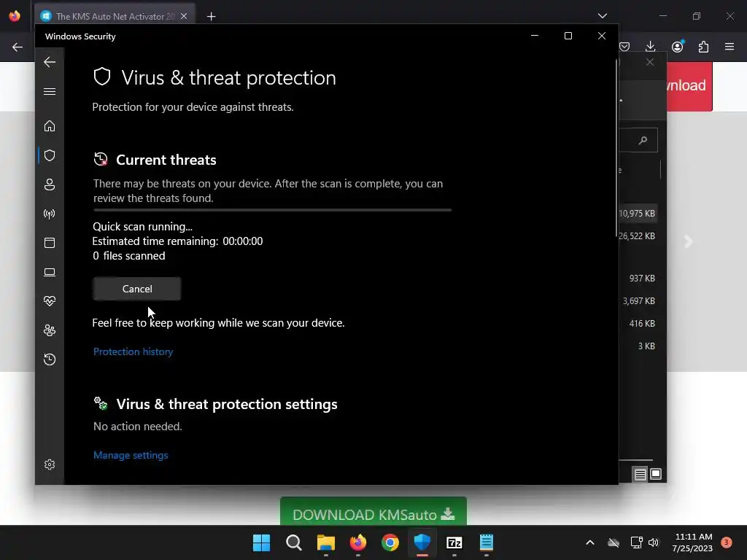
Task: Open the Manage settings link
Action: (131, 455)
